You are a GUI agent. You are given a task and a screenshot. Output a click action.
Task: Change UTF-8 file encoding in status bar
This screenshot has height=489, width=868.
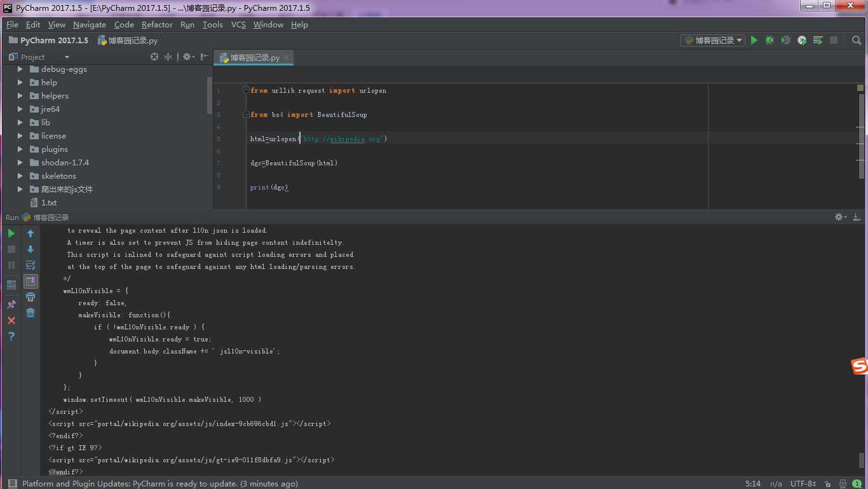point(804,484)
